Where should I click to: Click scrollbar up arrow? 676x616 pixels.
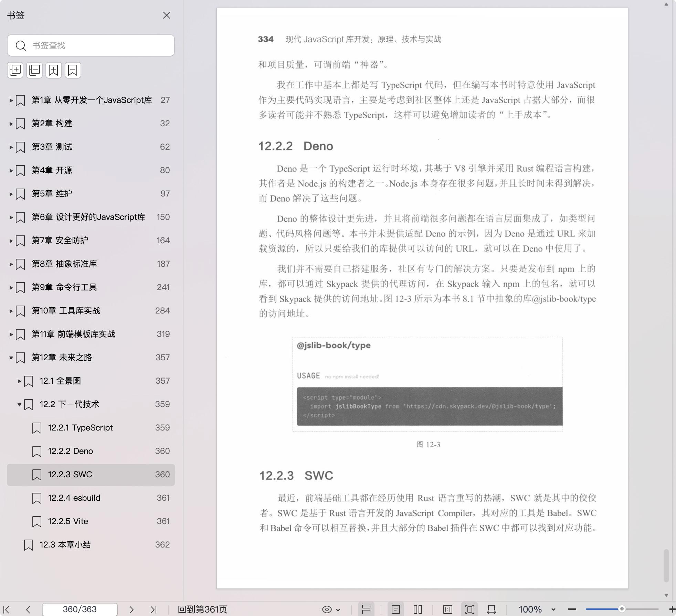click(x=666, y=4)
